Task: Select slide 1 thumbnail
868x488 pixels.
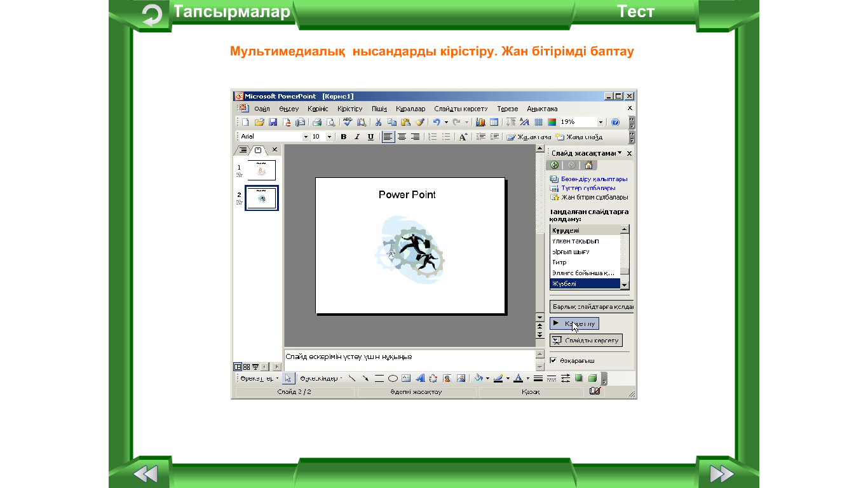Action: pos(261,170)
